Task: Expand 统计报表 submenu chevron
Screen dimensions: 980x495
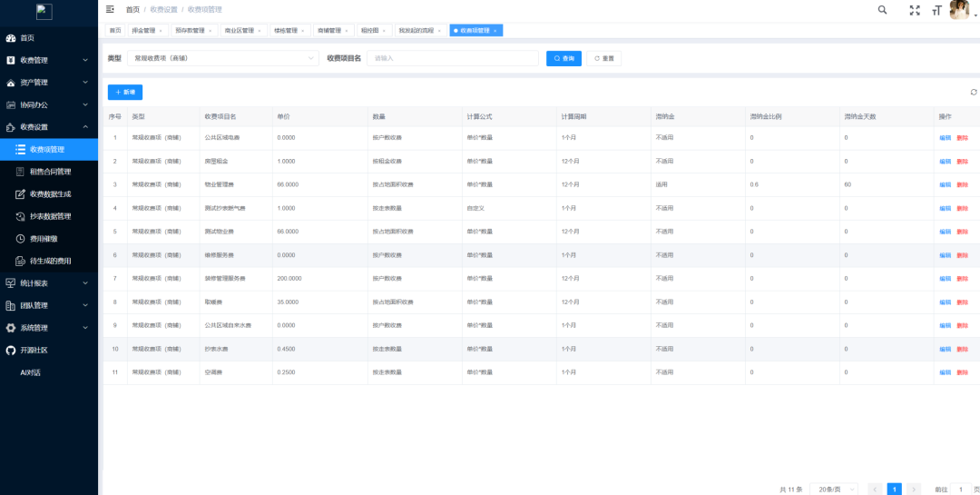Action: [x=85, y=283]
